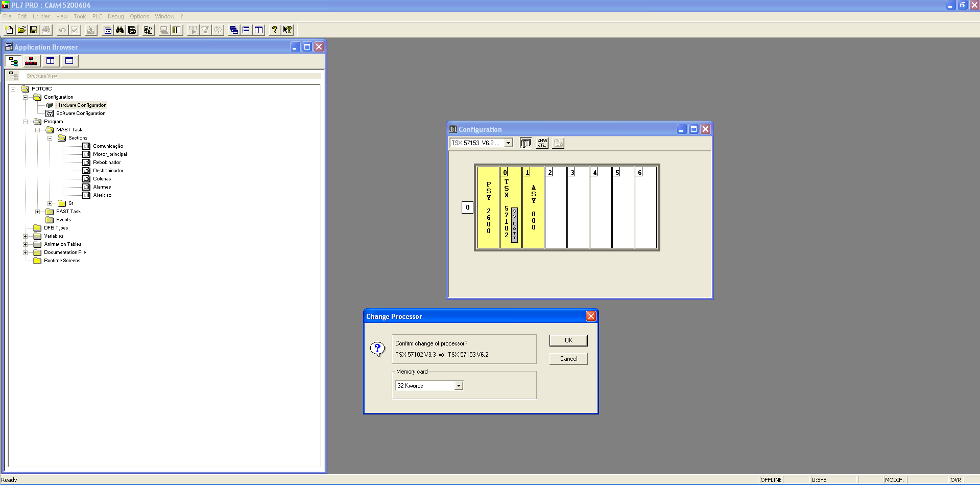Collapse the MAST Task node
Viewport: 980px width, 485px height.
pyautogui.click(x=38, y=130)
